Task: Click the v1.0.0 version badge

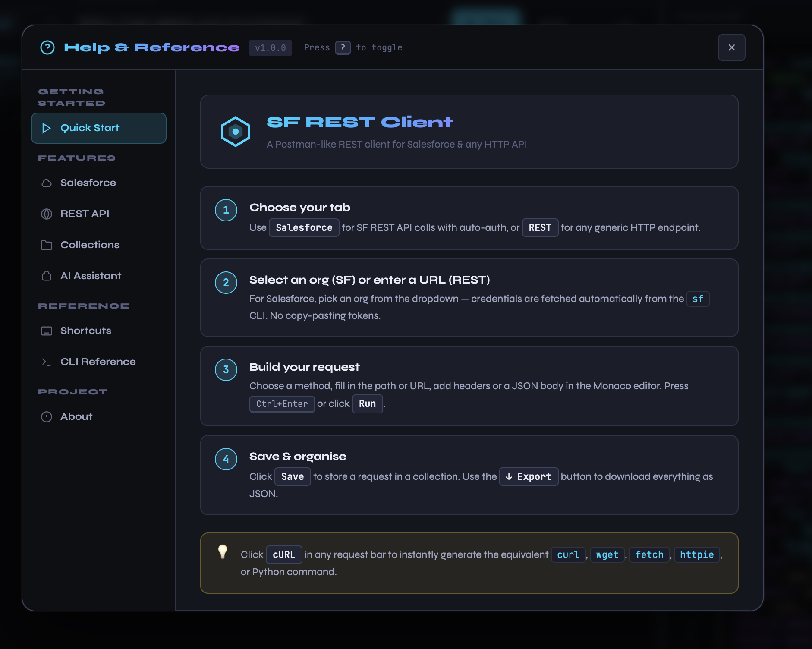Action: pos(271,48)
